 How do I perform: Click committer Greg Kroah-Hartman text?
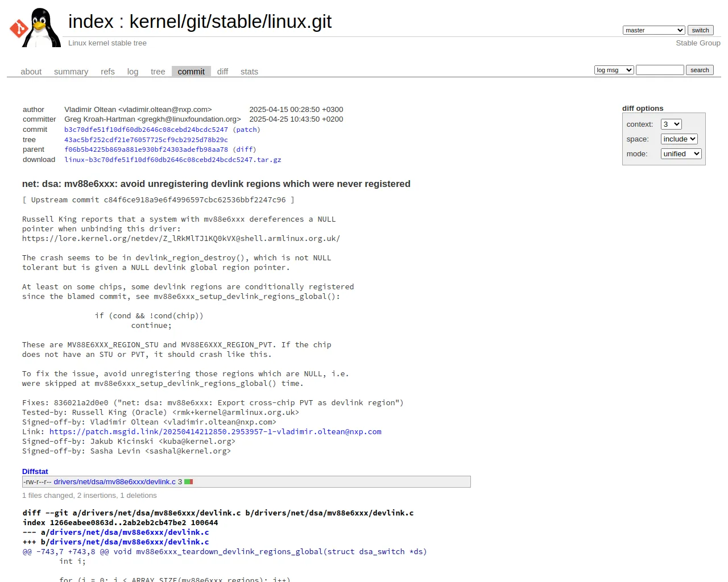[x=152, y=119]
